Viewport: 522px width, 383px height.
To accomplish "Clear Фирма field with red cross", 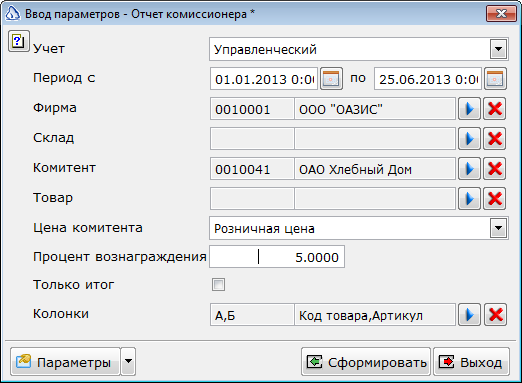I will tap(495, 109).
